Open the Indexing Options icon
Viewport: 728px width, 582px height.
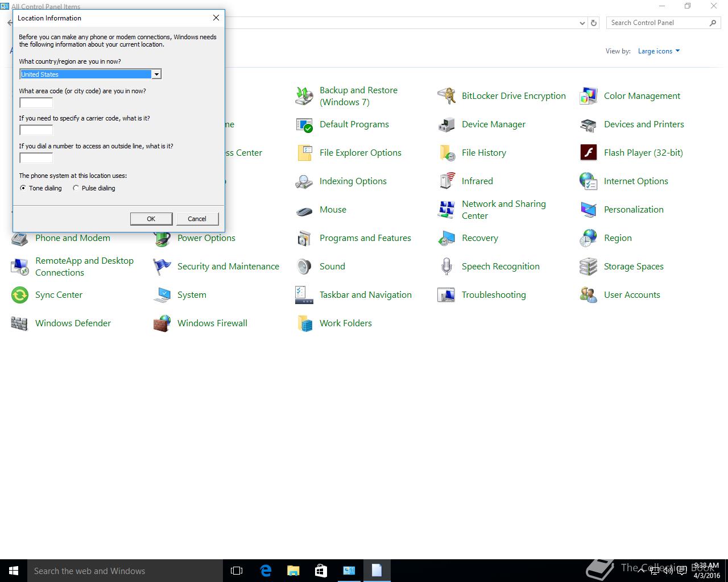point(304,181)
